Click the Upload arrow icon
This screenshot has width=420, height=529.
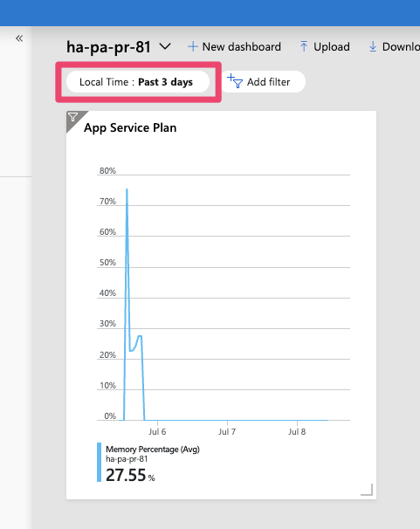point(304,46)
